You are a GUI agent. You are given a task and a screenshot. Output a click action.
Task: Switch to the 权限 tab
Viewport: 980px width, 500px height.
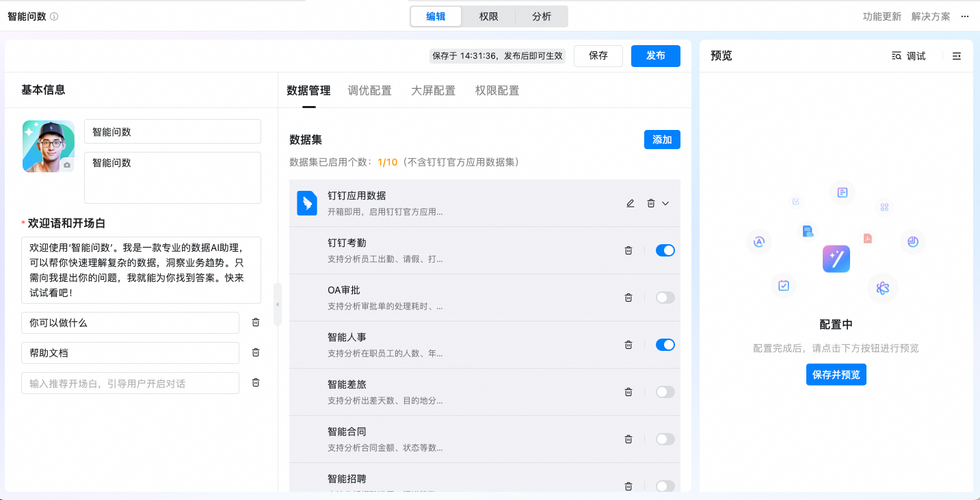tap(488, 16)
